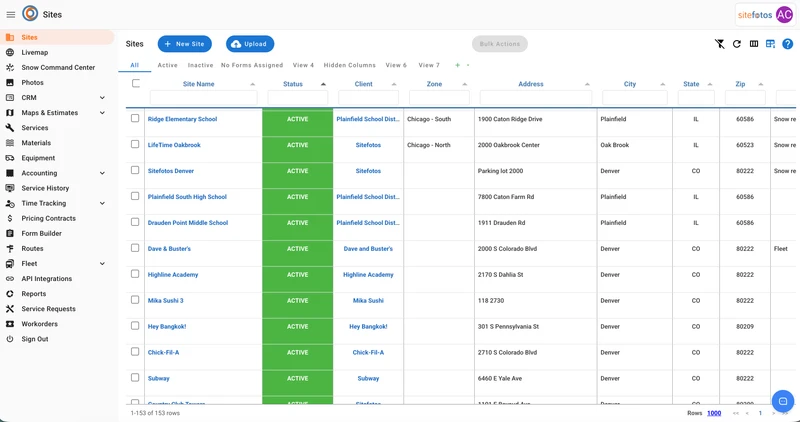Image resolution: width=800 pixels, height=422 pixels.
Task: Check the Sitefotos Denver row checkbox
Action: (x=135, y=170)
